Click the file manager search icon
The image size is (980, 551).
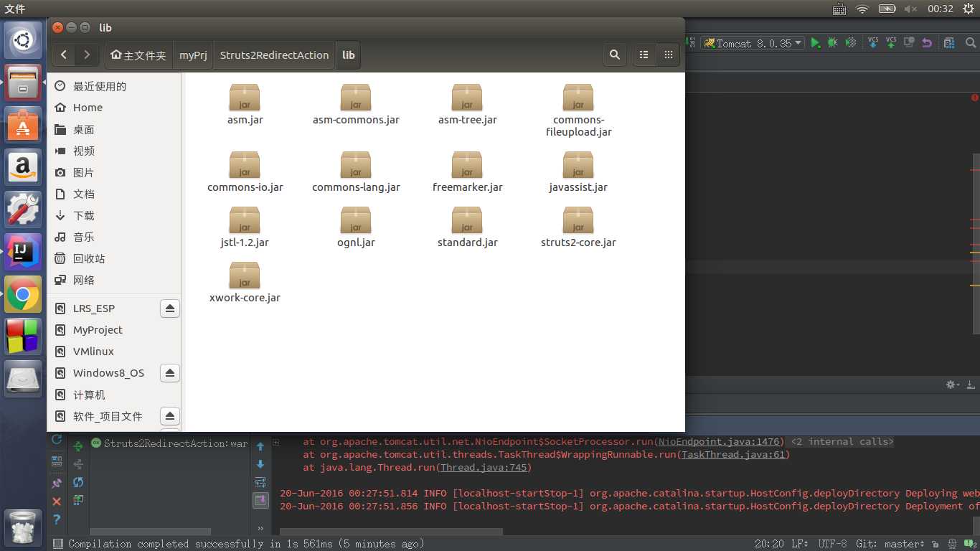(615, 55)
